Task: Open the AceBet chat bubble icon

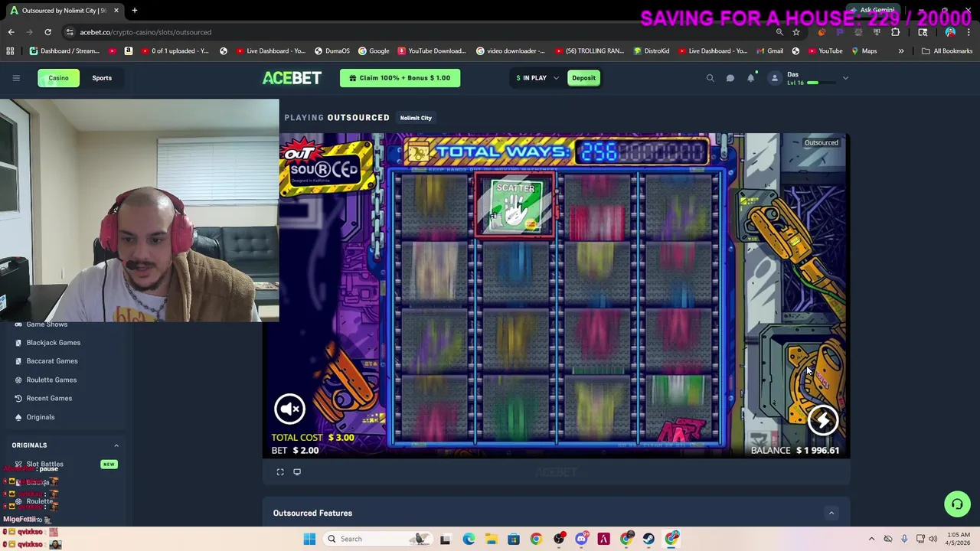Action: coord(730,78)
